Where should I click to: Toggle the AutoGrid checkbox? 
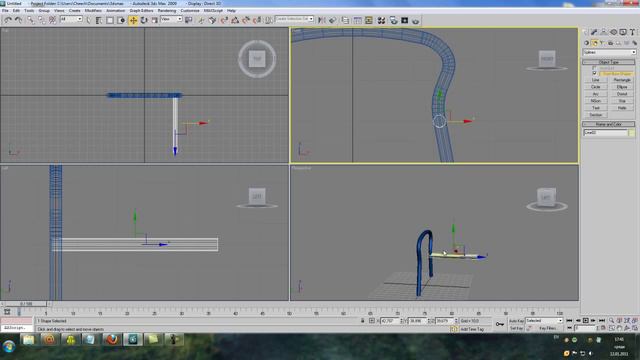(x=594, y=68)
